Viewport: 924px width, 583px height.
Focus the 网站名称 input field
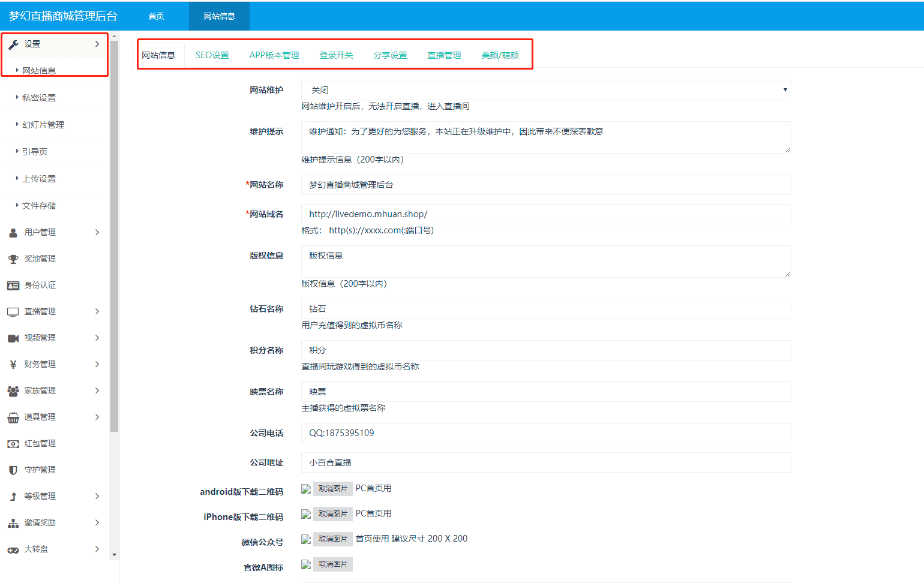[546, 185]
